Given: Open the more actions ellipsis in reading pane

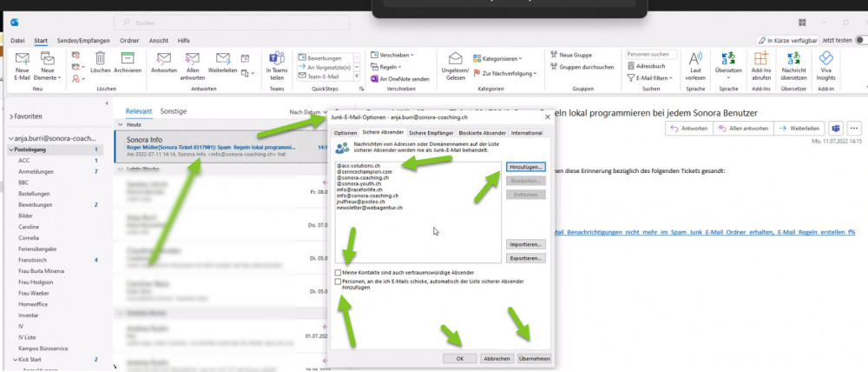Looking at the screenshot, I should tap(854, 128).
